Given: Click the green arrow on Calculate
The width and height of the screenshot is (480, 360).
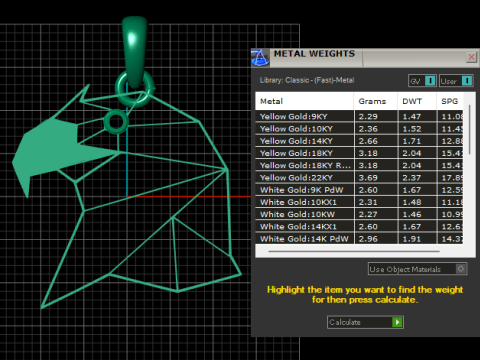Looking at the screenshot, I should point(397,322).
